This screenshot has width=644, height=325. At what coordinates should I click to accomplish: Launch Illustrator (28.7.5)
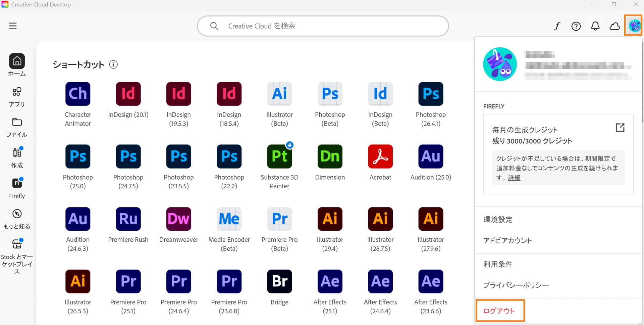pos(380,219)
